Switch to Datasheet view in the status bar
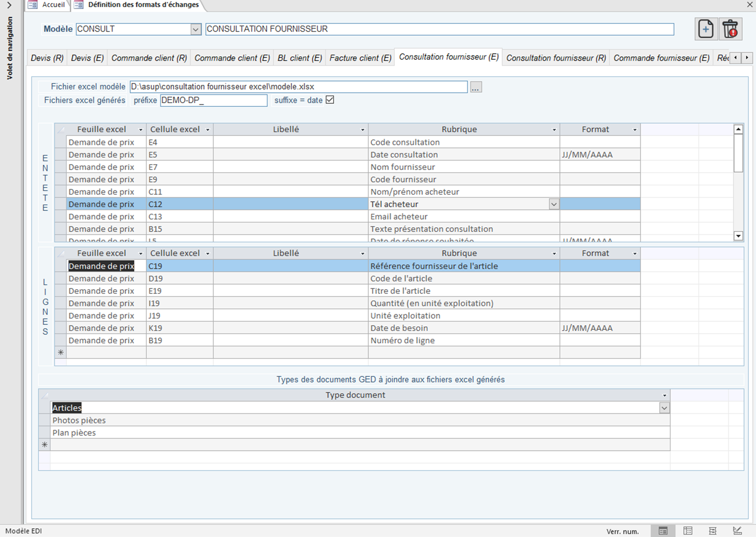The image size is (756, 537). [687, 530]
